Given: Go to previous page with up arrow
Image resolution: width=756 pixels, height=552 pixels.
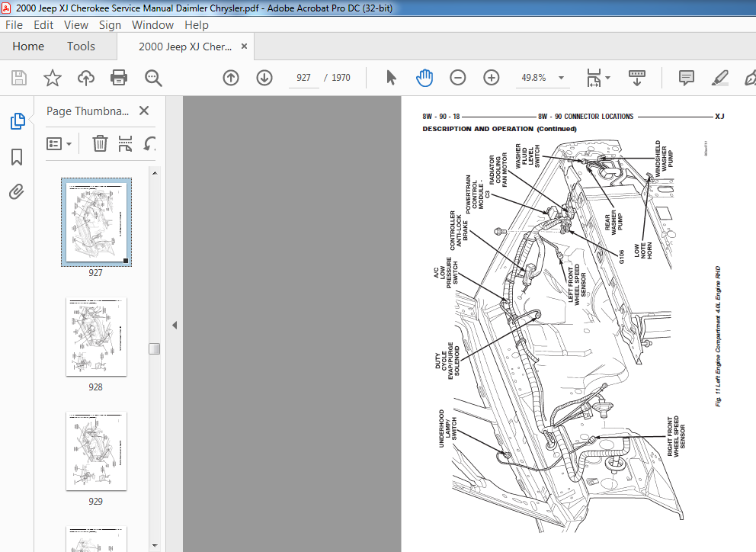Looking at the screenshot, I should [x=231, y=78].
